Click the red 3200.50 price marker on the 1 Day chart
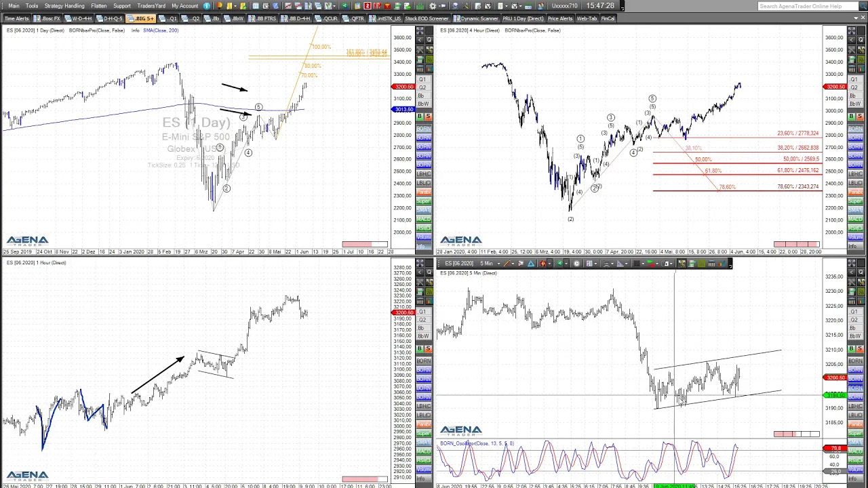Image resolution: width=868 pixels, height=488 pixels. click(403, 87)
